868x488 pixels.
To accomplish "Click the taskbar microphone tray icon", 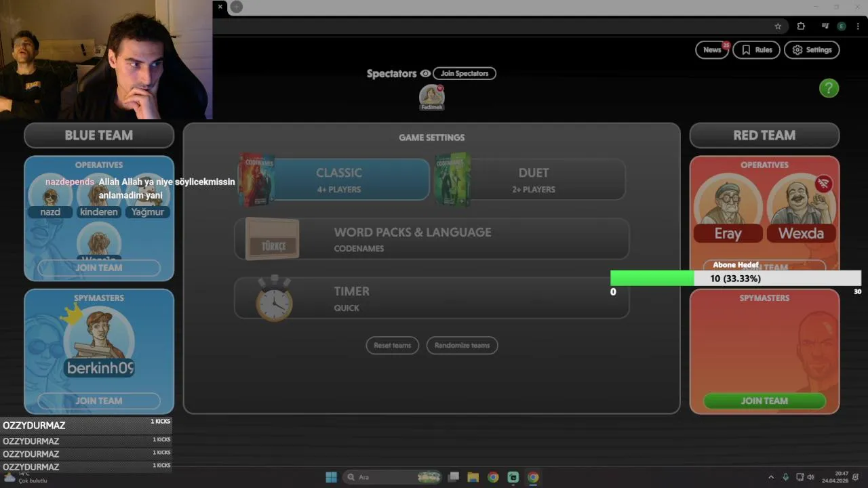I will tap(786, 477).
